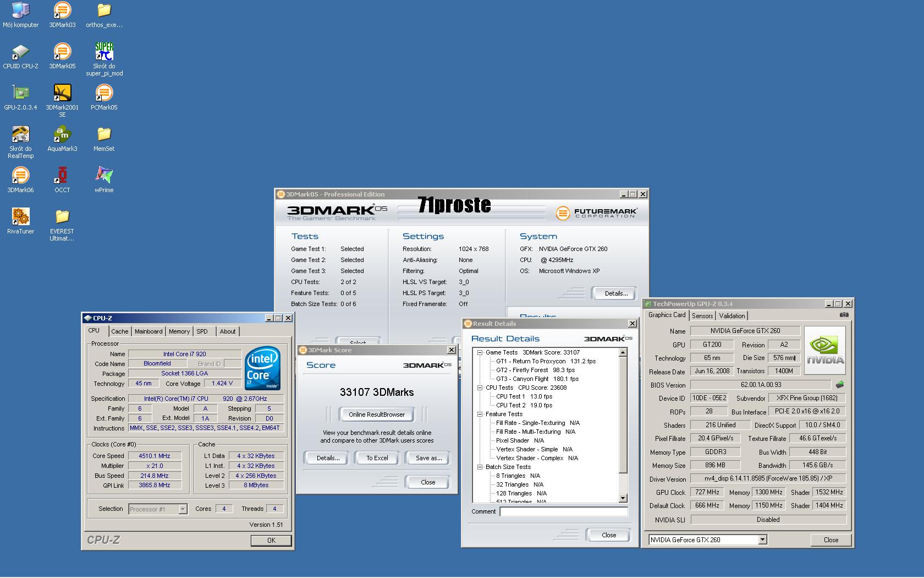The image size is (924, 578).
Task: Open the About tab in CPU-Z
Action: tap(228, 331)
